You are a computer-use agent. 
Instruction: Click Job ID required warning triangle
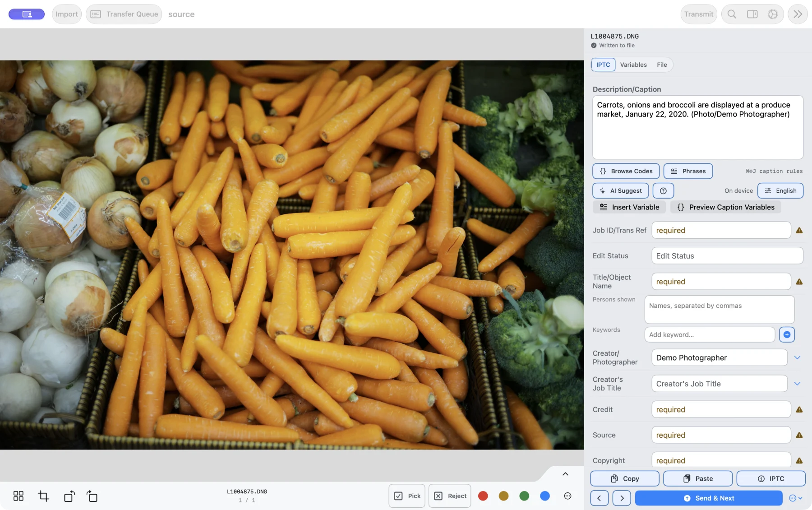799,230
